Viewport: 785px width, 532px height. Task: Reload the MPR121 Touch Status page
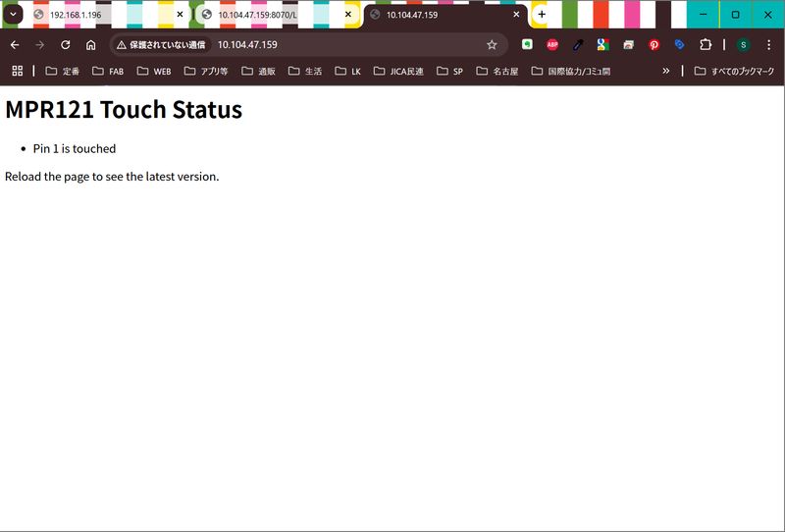coord(65,45)
